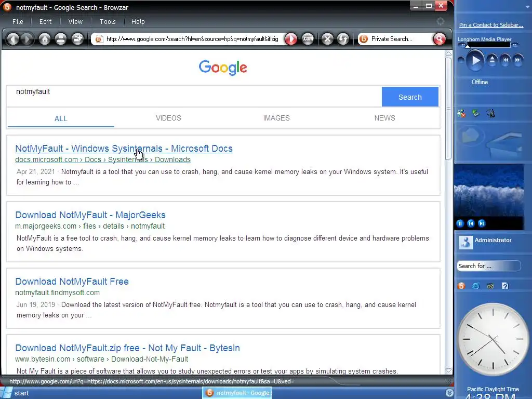The width and height of the screenshot is (532, 399).
Task: Click the third sidebar tray icon
Action: coord(490,113)
